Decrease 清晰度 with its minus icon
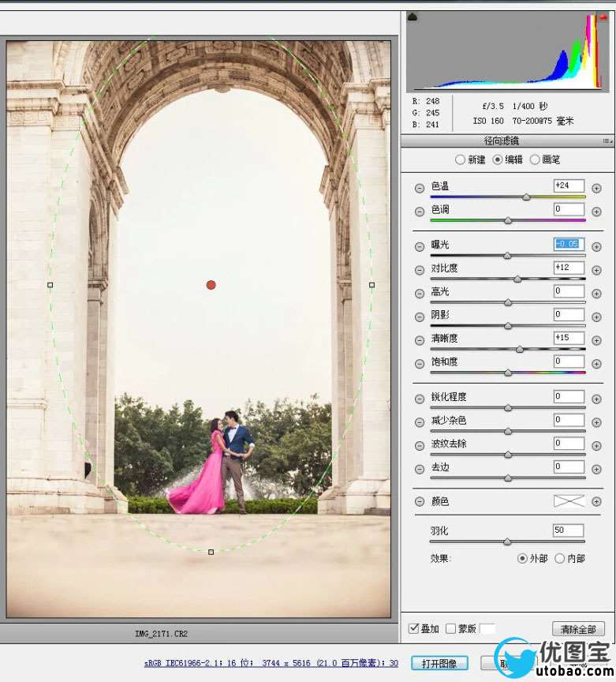The height and width of the screenshot is (682, 616). pyautogui.click(x=420, y=340)
